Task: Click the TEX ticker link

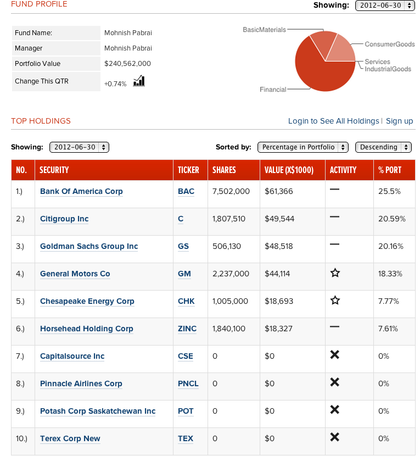Action: tap(185, 439)
